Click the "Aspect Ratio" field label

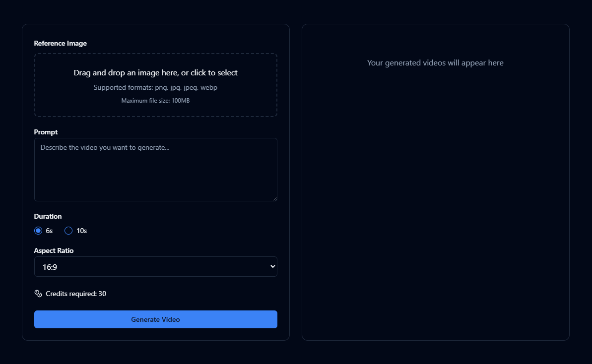point(54,251)
